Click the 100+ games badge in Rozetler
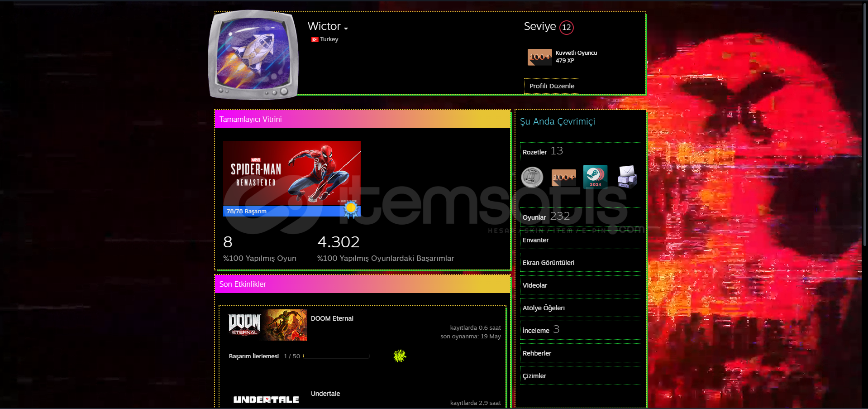Image resolution: width=868 pixels, height=409 pixels. pyautogui.click(x=564, y=177)
